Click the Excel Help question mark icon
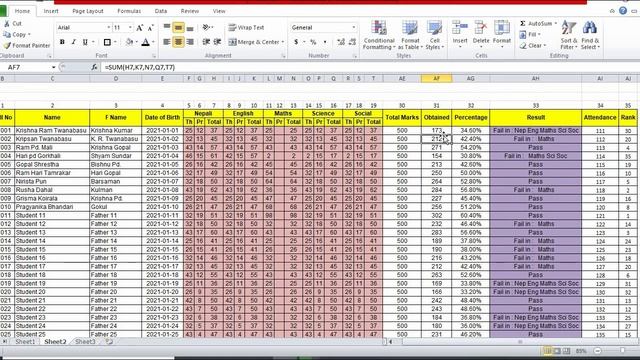640x360 pixels. 623,11
